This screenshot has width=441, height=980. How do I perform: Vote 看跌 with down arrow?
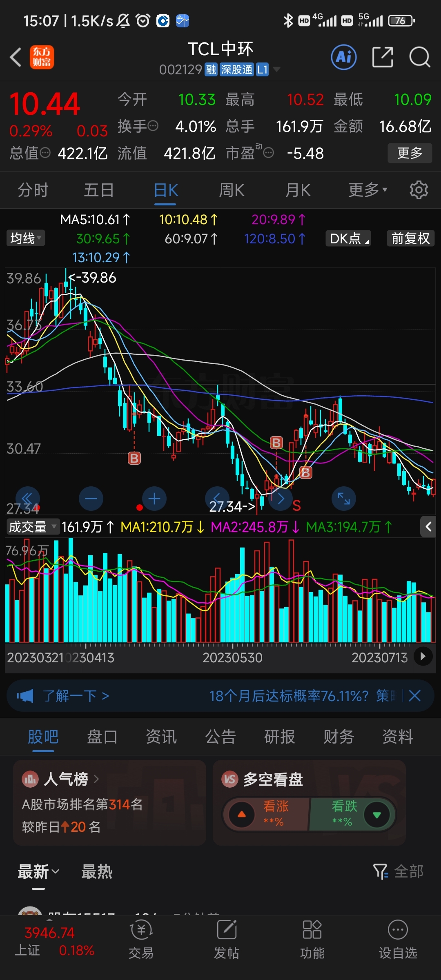[x=377, y=815]
